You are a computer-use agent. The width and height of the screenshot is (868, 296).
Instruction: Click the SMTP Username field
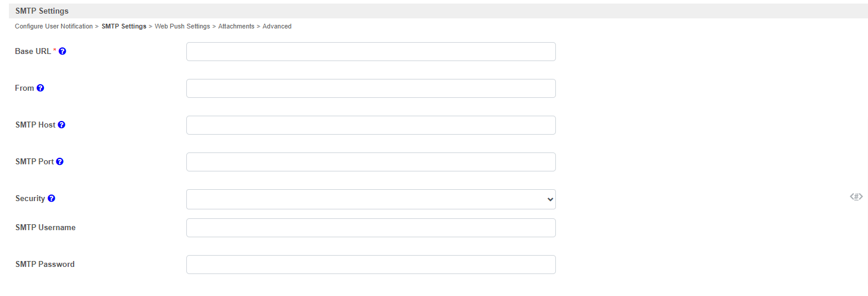(371, 228)
